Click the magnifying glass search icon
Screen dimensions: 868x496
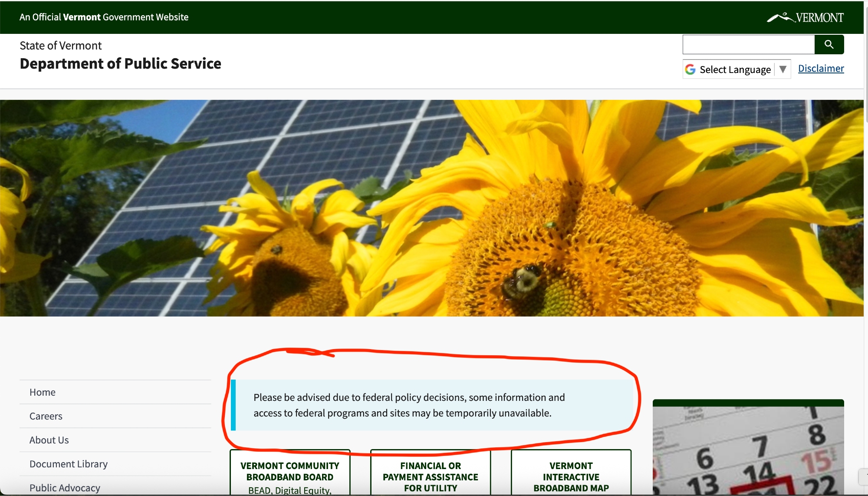pos(829,44)
